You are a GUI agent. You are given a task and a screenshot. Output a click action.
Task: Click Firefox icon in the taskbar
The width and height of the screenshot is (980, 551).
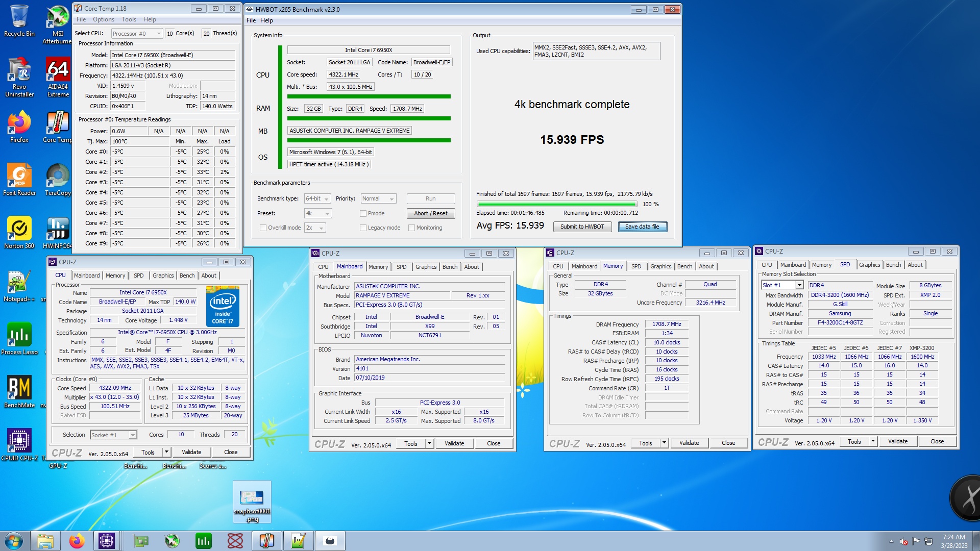[x=77, y=541]
